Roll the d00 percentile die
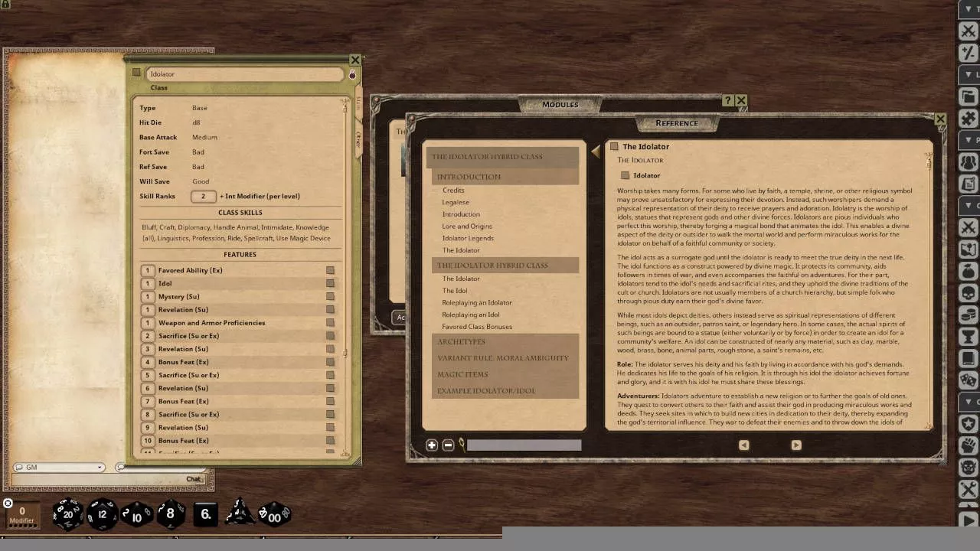 tap(274, 515)
